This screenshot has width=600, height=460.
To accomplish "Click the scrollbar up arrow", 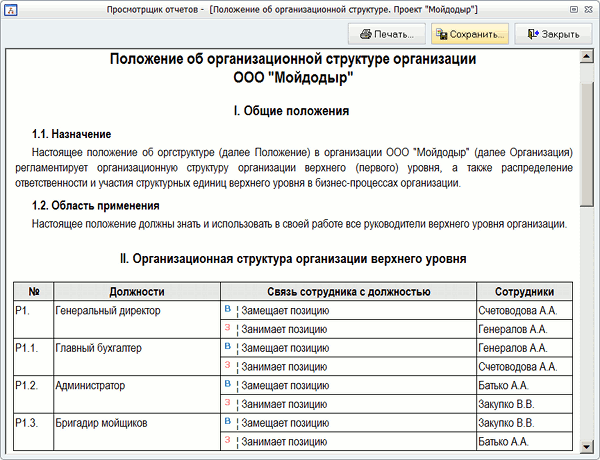I will pos(590,59).
